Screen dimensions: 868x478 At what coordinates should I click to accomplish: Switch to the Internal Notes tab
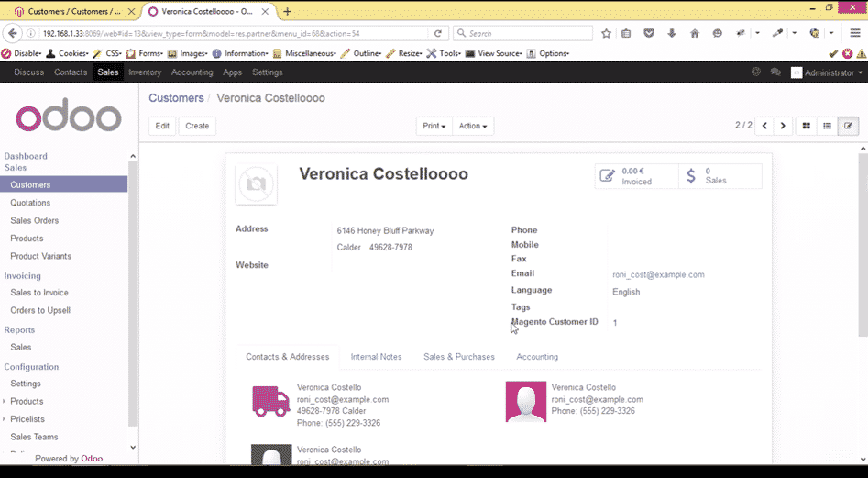point(376,357)
